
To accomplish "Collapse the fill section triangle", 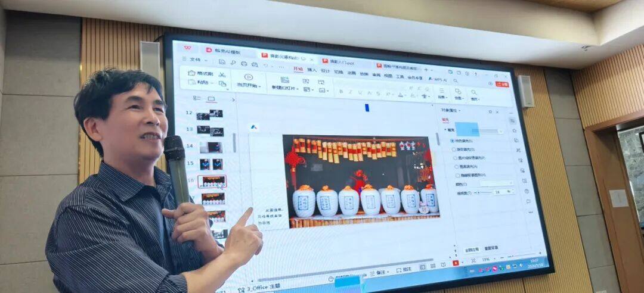I will click(445, 130).
